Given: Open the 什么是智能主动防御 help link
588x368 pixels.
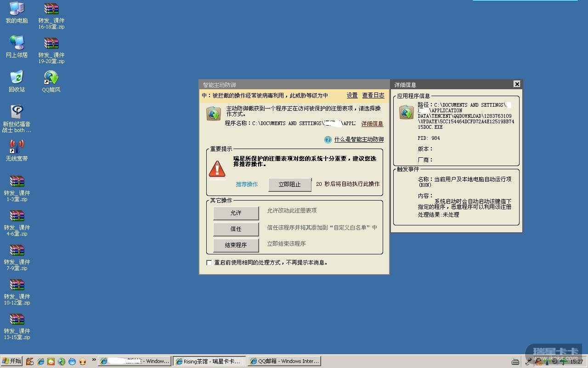Looking at the screenshot, I should (x=359, y=139).
